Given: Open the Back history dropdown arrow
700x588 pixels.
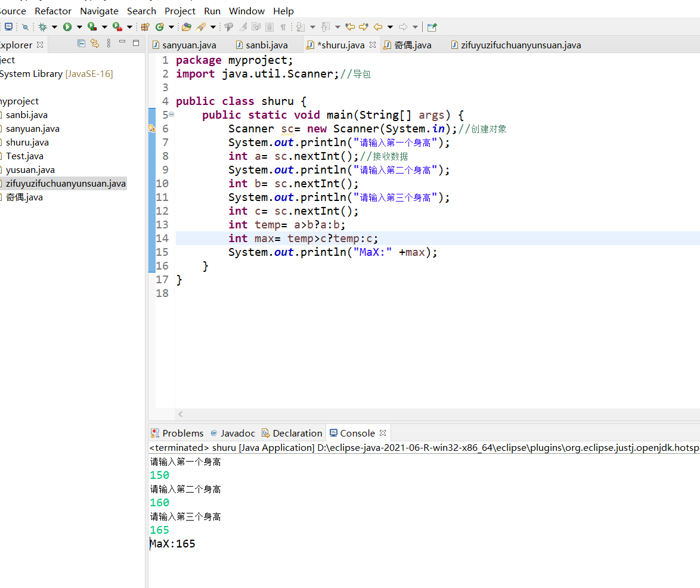Looking at the screenshot, I should pos(390,27).
